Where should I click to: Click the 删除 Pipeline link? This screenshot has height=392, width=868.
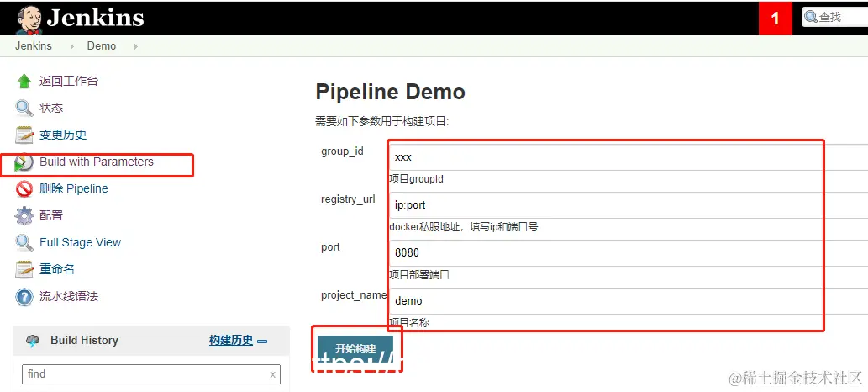point(74,188)
